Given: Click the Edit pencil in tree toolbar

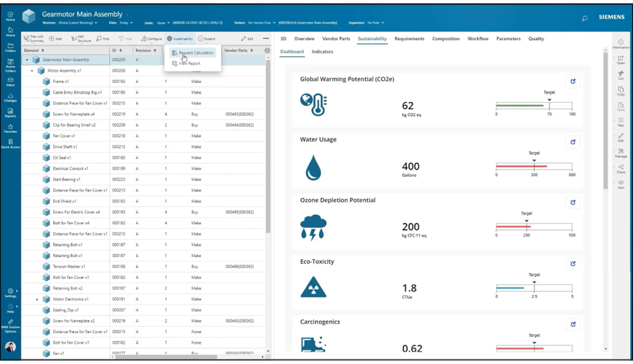Looking at the screenshot, I should [x=247, y=39].
